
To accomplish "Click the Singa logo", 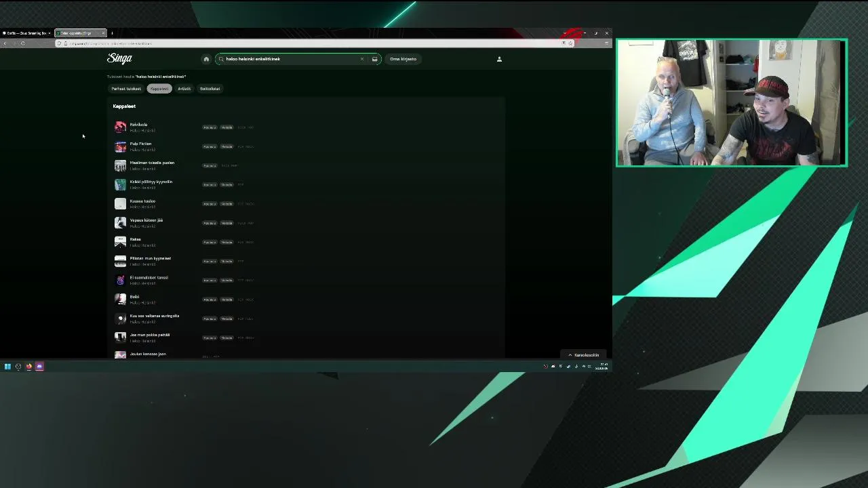I will point(119,58).
